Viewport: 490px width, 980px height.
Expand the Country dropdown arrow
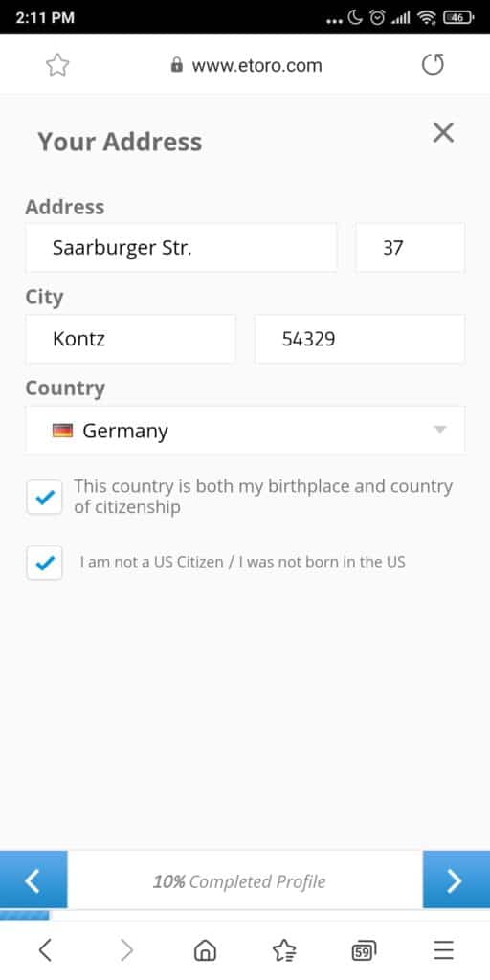point(440,430)
